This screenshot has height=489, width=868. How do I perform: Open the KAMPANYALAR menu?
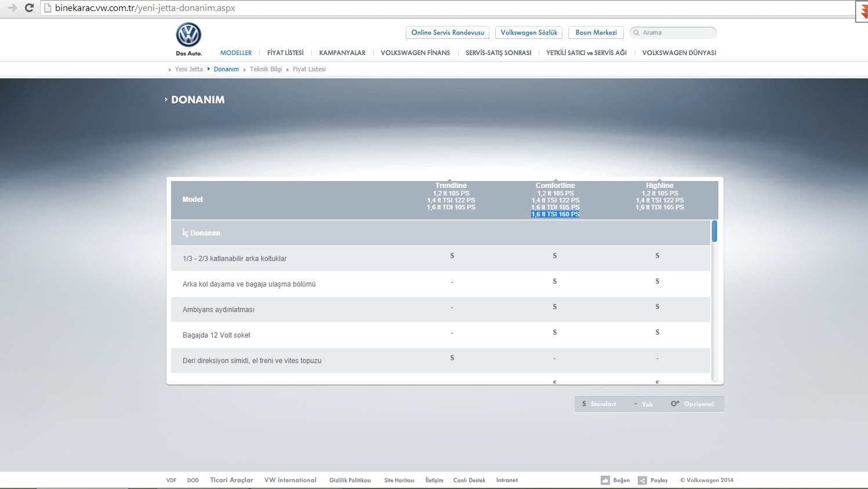[x=342, y=53]
